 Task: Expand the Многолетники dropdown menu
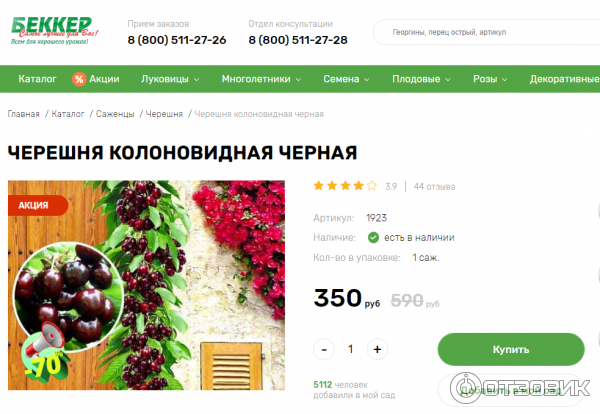click(261, 79)
